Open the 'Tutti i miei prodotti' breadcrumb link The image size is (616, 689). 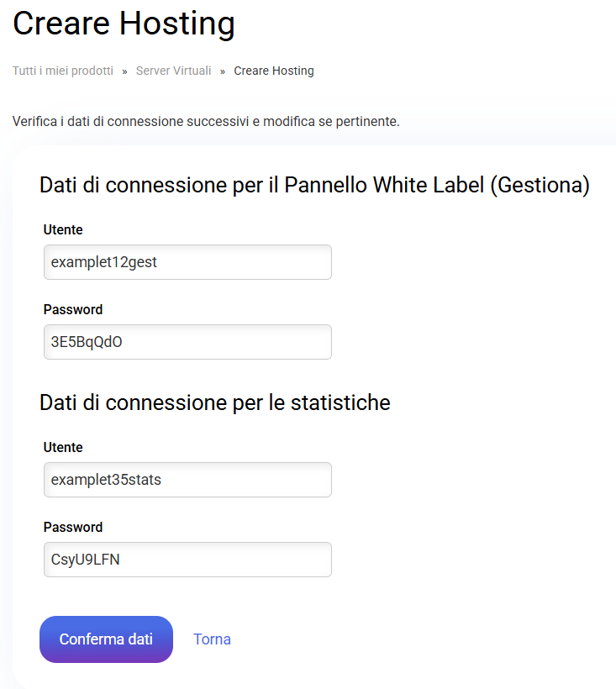[63, 71]
